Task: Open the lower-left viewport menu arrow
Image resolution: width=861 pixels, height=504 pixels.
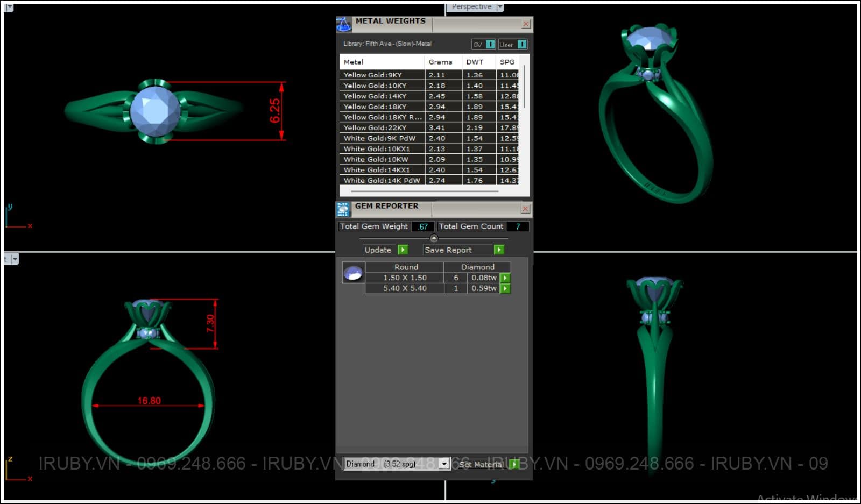Action: 15,259
